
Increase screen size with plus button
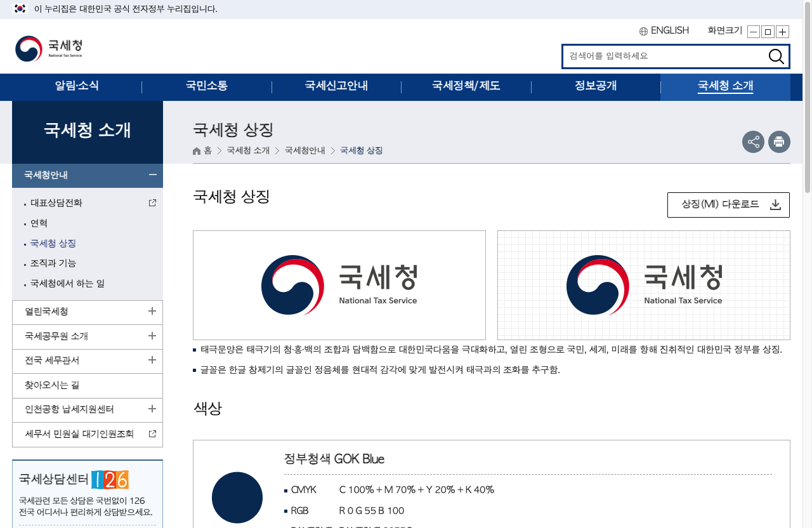[x=782, y=32]
